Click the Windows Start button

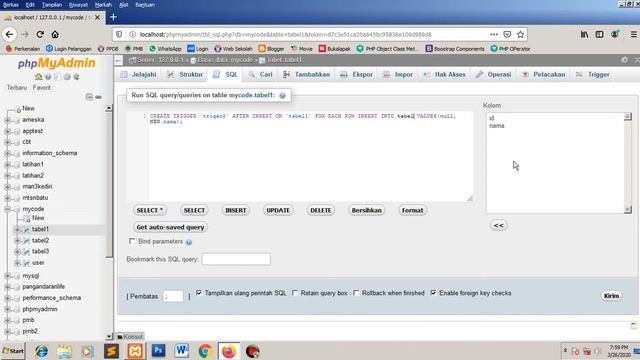[13, 351]
